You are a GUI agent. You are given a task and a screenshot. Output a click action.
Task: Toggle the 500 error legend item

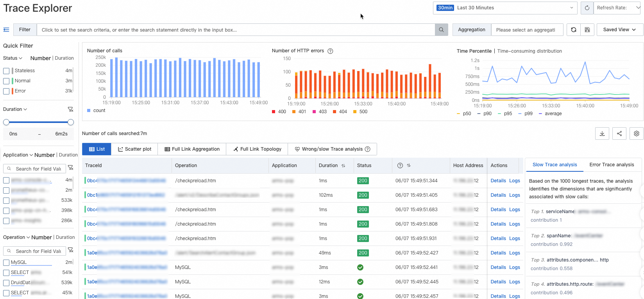point(360,112)
